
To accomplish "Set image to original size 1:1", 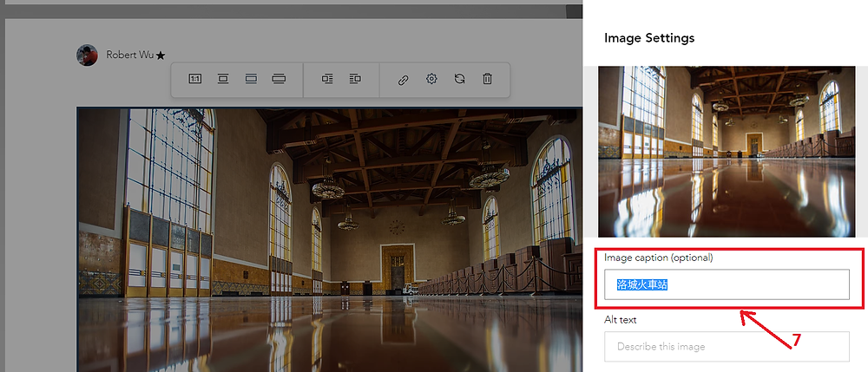I will [x=194, y=79].
